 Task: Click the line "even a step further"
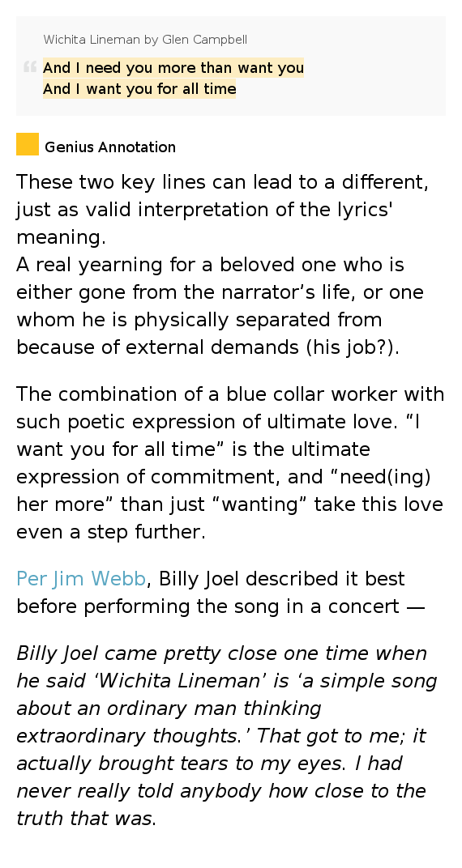pos(111,532)
